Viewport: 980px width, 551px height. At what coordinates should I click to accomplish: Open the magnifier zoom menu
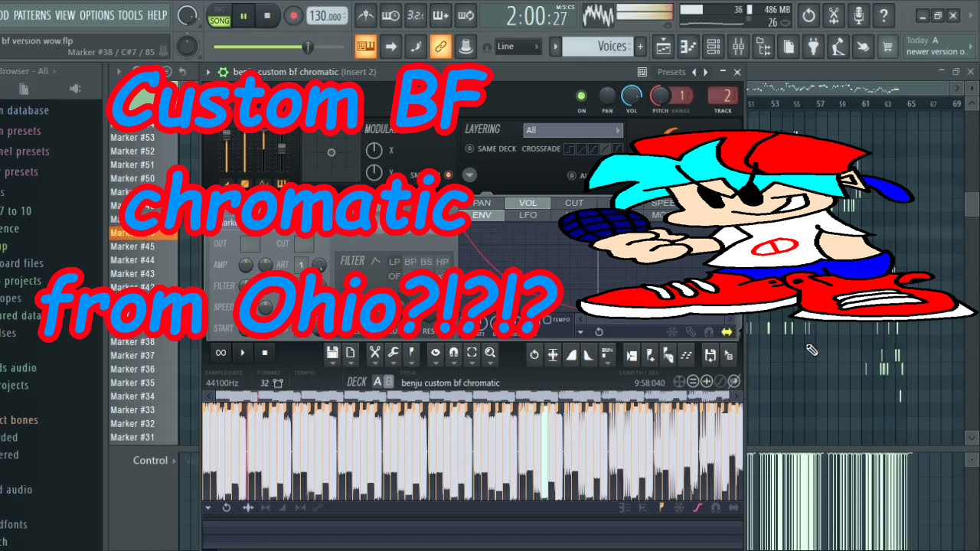(x=490, y=353)
